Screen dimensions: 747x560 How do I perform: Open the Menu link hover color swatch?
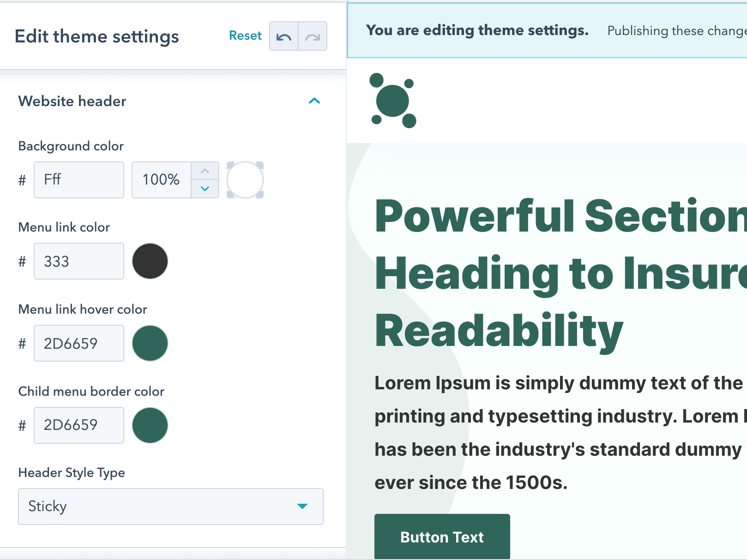pos(150,343)
